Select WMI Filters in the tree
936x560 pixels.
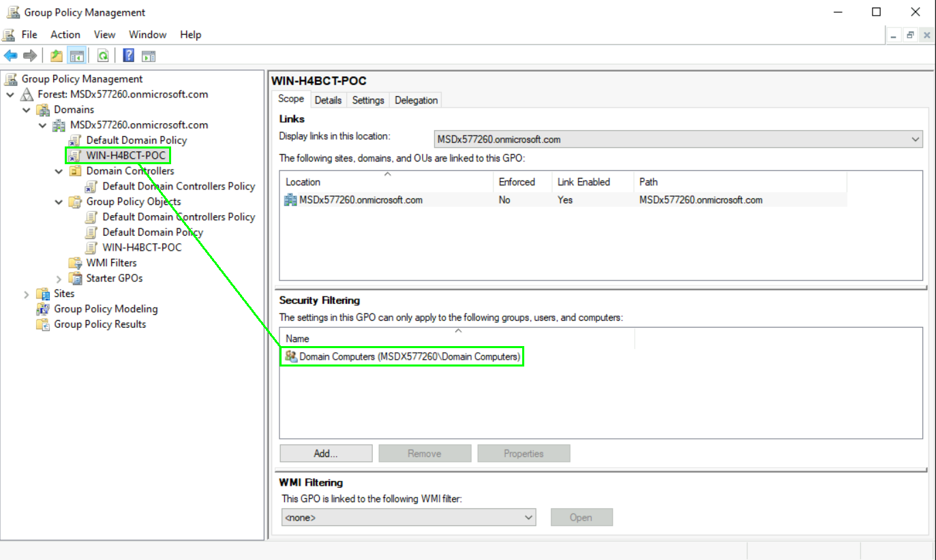(x=111, y=263)
